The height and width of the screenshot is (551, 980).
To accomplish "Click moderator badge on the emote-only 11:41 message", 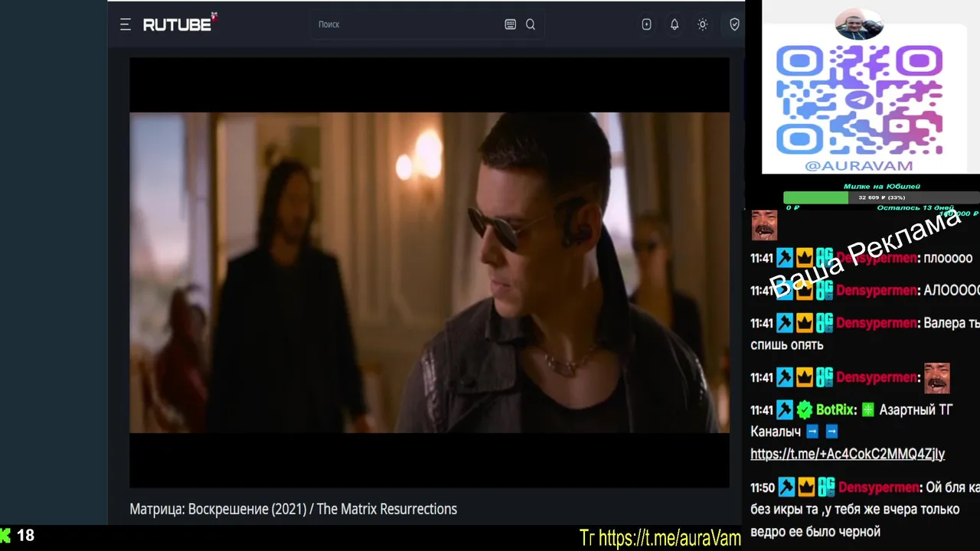I will (x=785, y=377).
